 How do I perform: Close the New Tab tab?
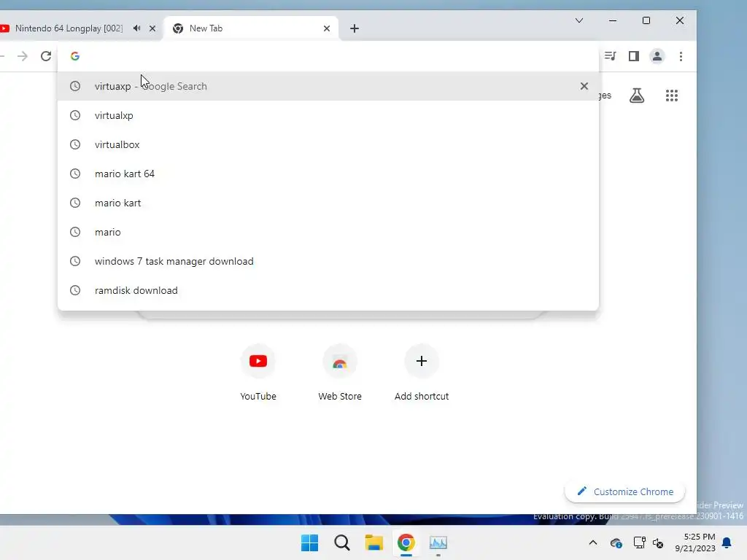pyautogui.click(x=327, y=28)
